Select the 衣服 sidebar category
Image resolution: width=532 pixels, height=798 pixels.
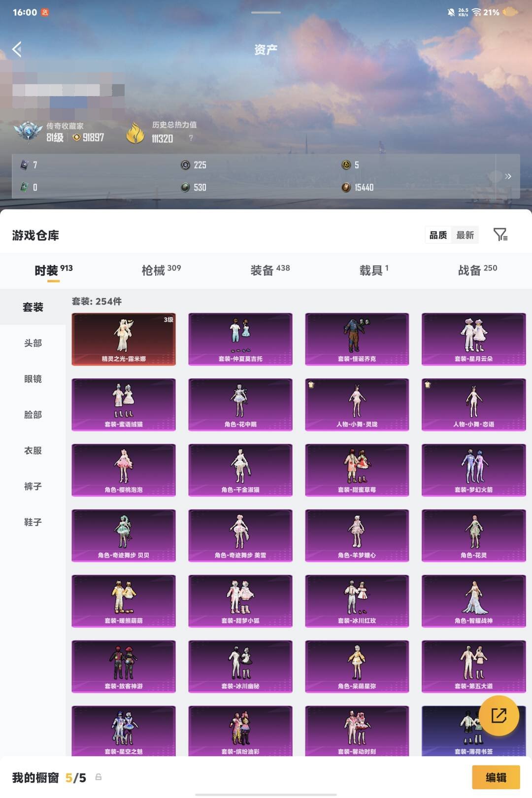tap(33, 450)
